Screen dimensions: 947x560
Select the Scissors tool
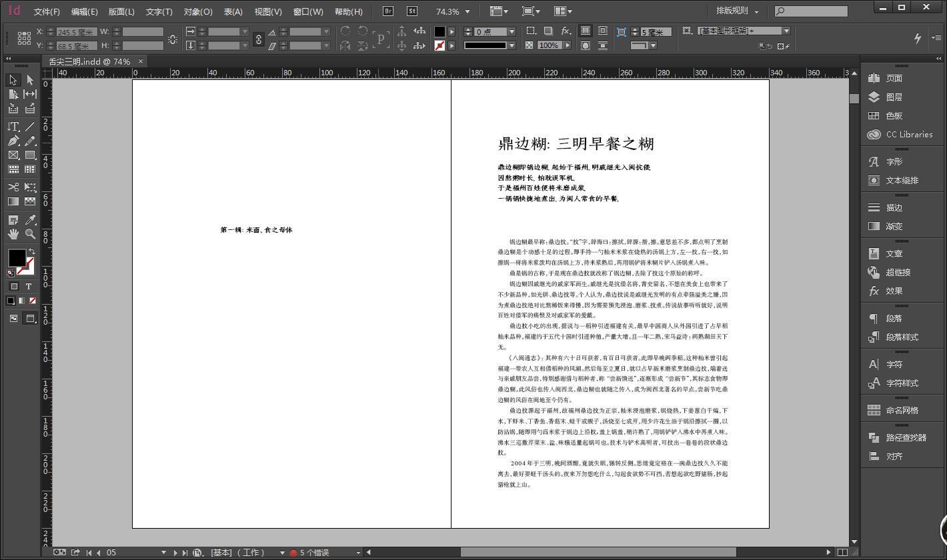13,187
